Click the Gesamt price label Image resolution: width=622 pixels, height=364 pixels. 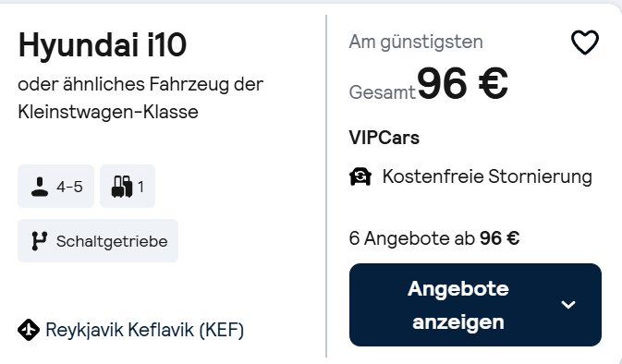[382, 92]
